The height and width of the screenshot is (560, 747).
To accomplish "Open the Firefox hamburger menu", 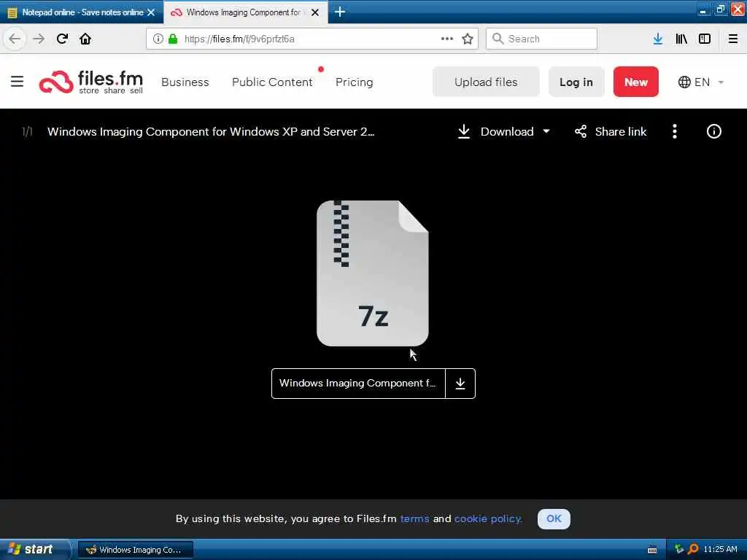I will coord(732,39).
